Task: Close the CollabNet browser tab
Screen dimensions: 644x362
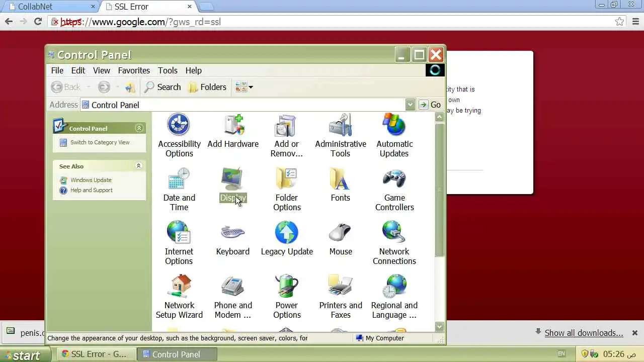Action: [93, 7]
